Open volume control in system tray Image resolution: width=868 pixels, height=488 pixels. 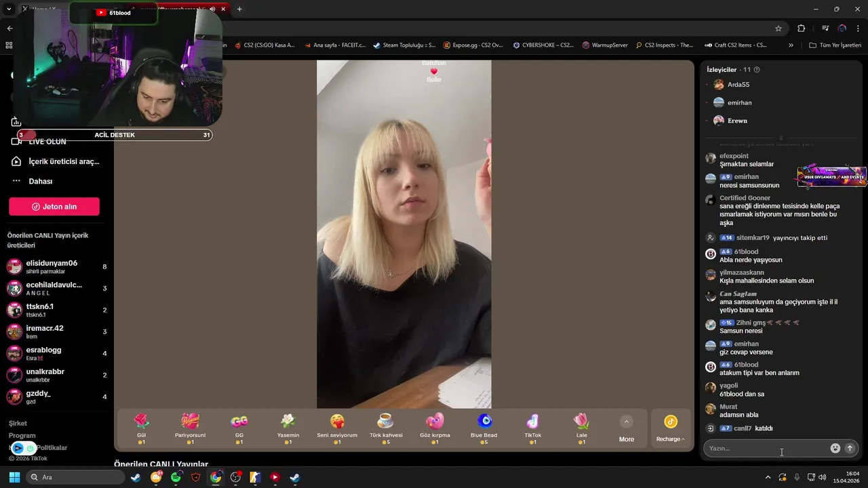823,477
